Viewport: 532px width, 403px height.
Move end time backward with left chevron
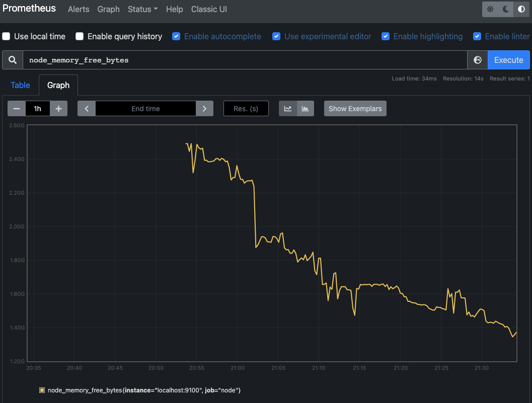tap(87, 109)
